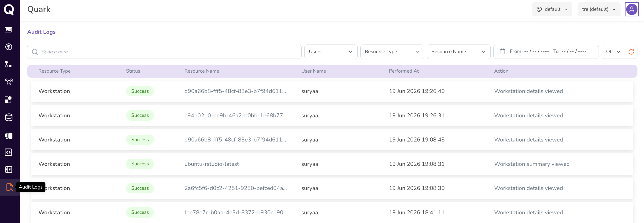
Task: Open the apps/widgets icon in sidebar
Action: (8, 100)
